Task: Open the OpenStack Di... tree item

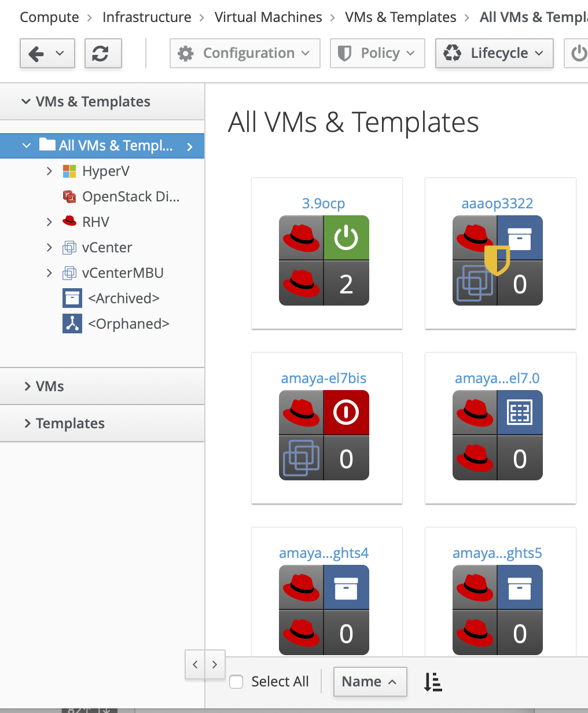Action: (131, 197)
